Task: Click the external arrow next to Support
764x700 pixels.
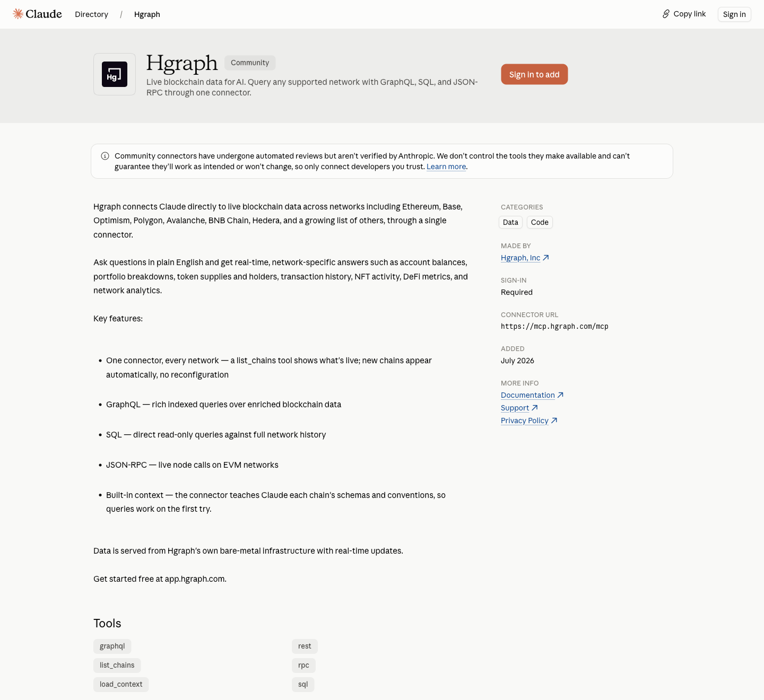Action: (x=535, y=408)
